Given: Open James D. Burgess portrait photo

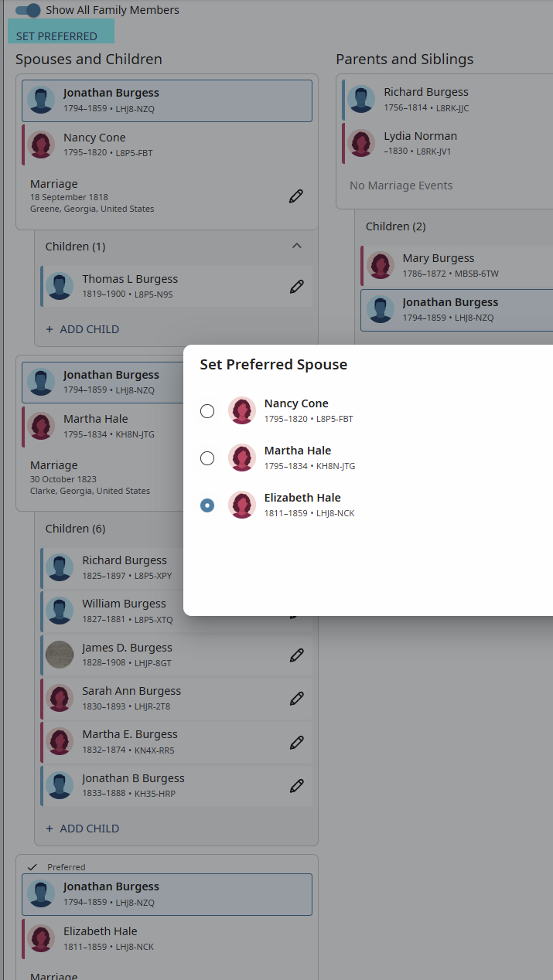Looking at the screenshot, I should point(60,655).
